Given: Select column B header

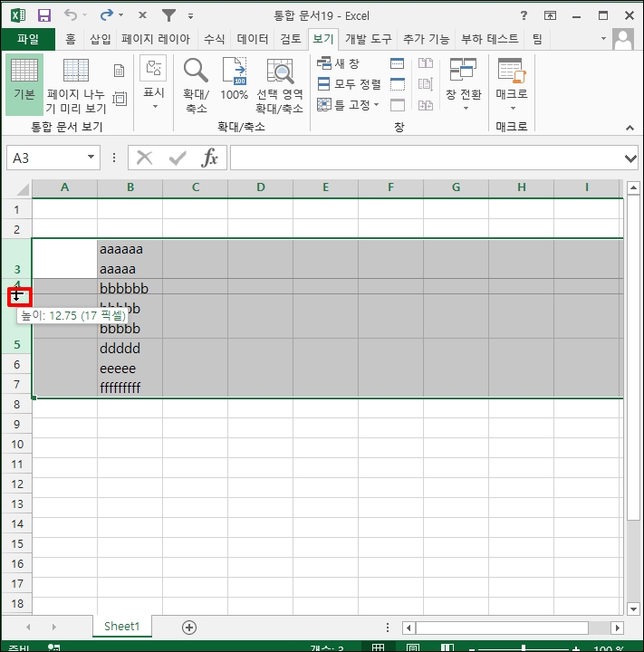Looking at the screenshot, I should pyautogui.click(x=130, y=187).
